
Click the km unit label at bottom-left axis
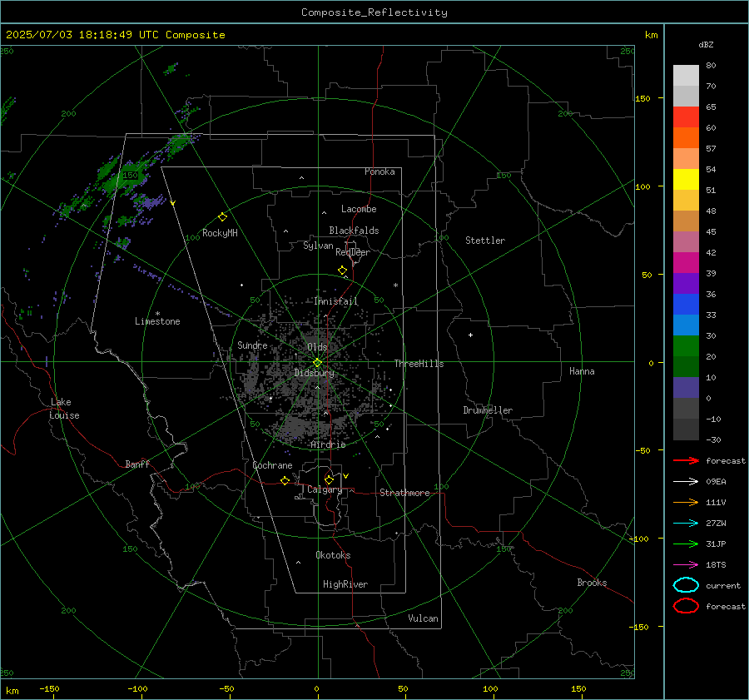click(12, 691)
